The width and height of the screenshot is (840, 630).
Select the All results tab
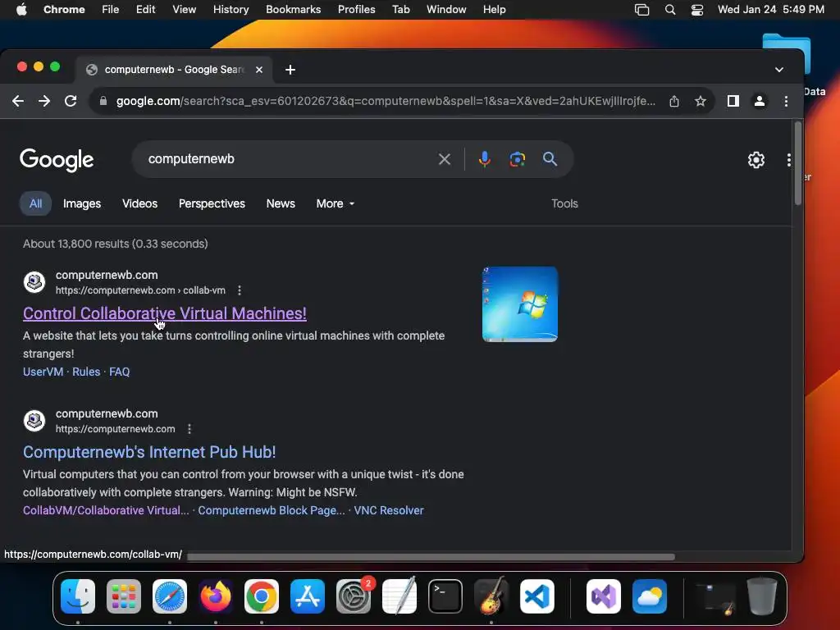(x=35, y=203)
